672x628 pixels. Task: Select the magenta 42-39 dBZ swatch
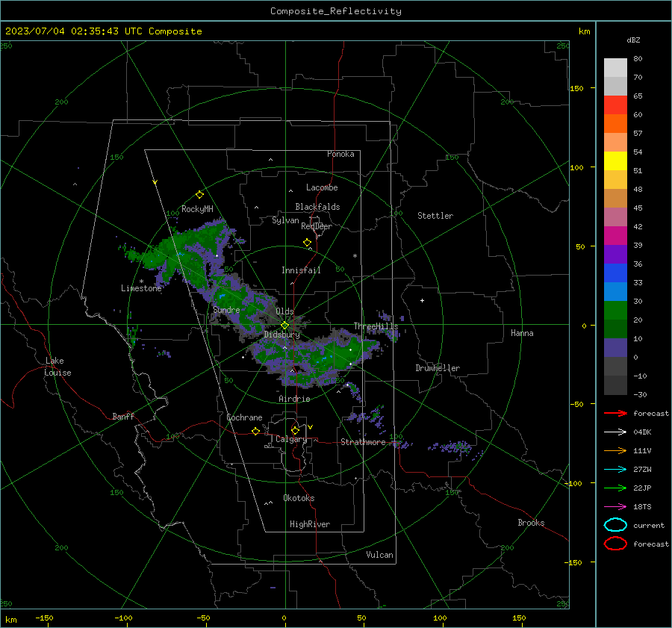(x=615, y=235)
